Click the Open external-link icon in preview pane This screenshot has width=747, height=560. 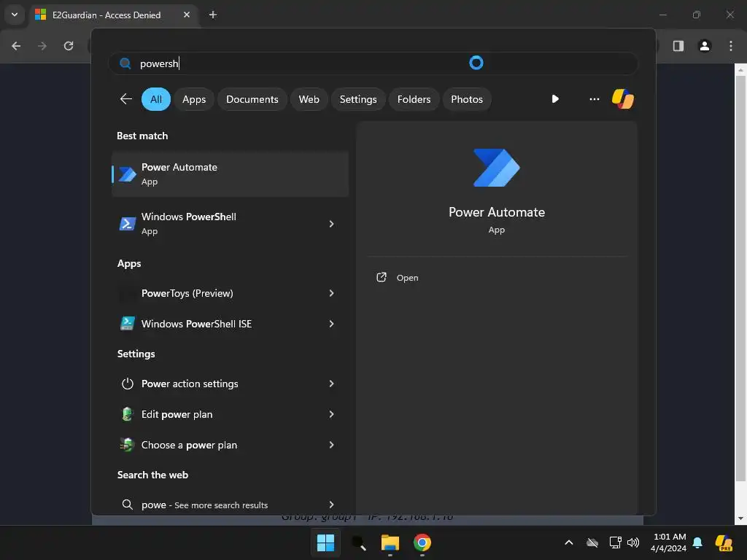(382, 277)
